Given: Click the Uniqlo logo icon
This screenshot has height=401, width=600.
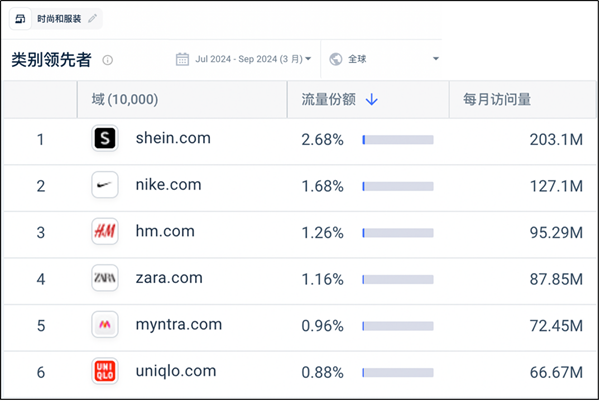Looking at the screenshot, I should point(105,371).
